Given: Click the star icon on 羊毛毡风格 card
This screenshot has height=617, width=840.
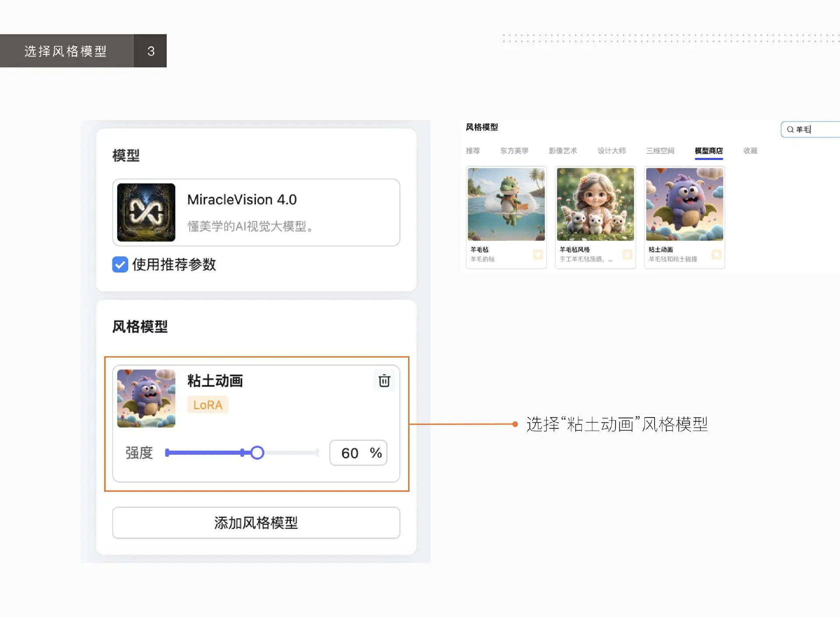Looking at the screenshot, I should (627, 255).
